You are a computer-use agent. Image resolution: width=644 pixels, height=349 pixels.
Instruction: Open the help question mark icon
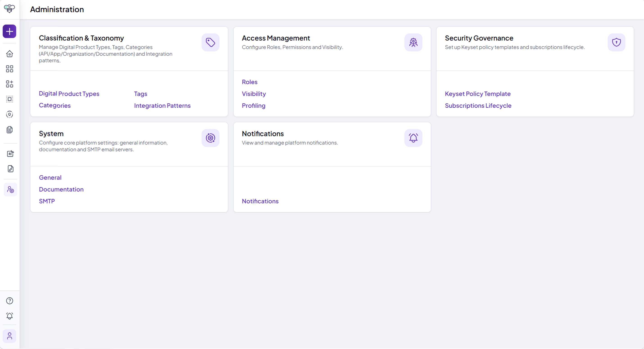(x=9, y=301)
